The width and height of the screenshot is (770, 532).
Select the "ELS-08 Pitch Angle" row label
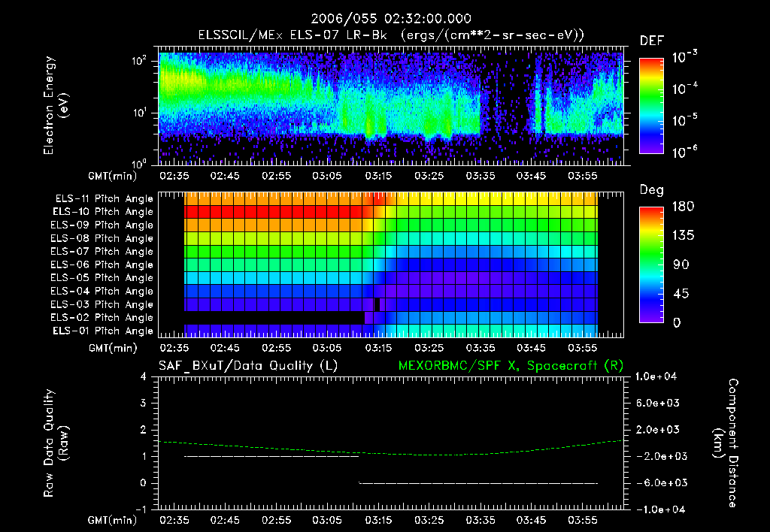pyautogui.click(x=102, y=238)
